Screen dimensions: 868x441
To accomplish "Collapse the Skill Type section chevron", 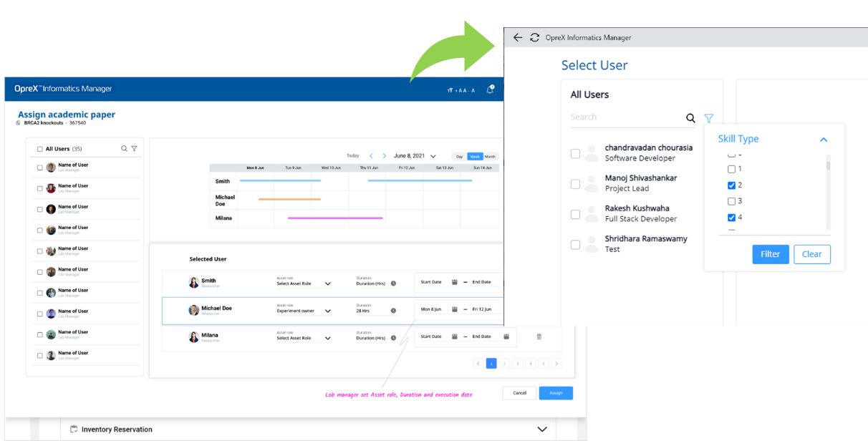I will pos(824,140).
